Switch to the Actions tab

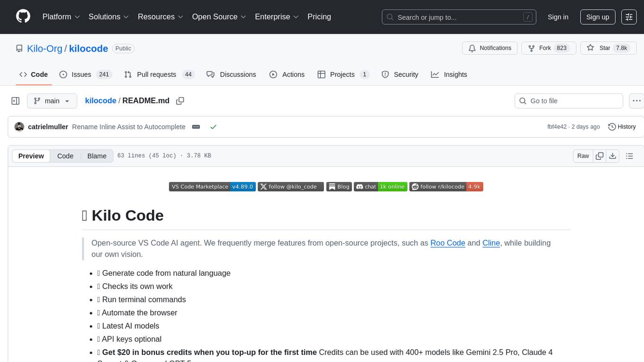pos(287,74)
